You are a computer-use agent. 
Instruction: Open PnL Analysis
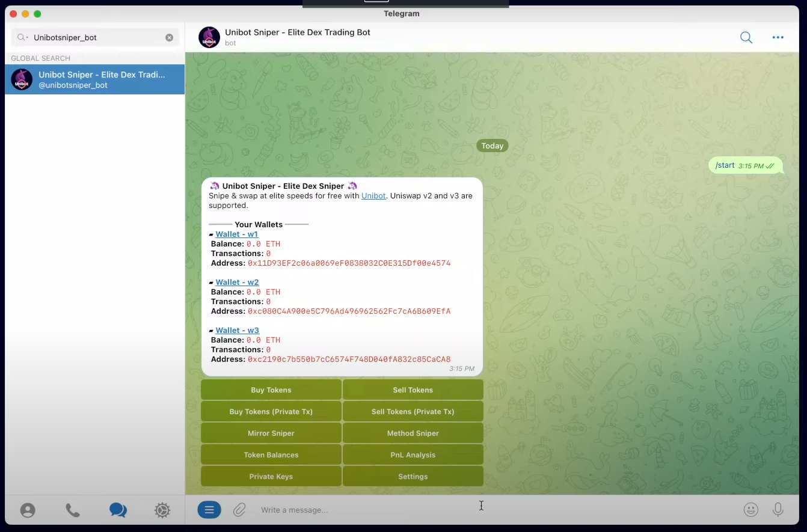[413, 455]
